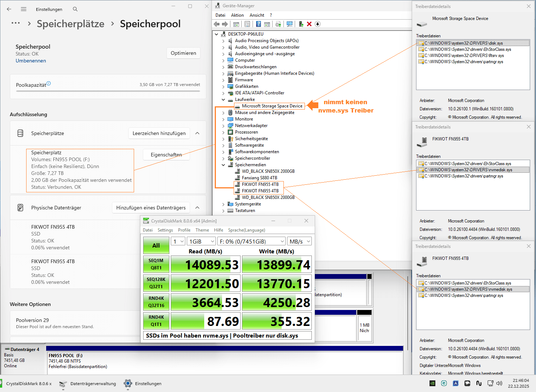Click the Umbenennen link
Screen dimensions: 536x392
tap(31, 61)
